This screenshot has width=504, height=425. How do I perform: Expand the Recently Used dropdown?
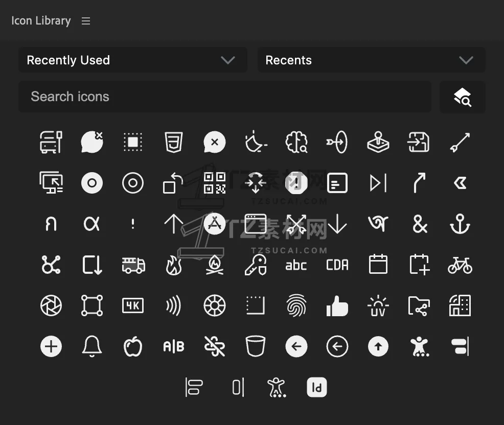(133, 60)
